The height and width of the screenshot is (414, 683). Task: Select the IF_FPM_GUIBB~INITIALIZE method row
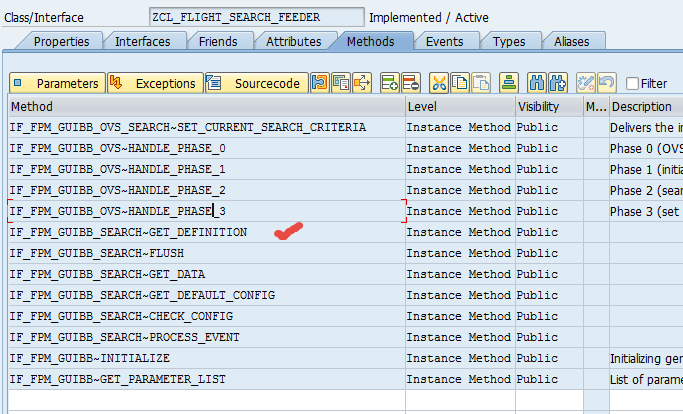[x=90, y=358]
